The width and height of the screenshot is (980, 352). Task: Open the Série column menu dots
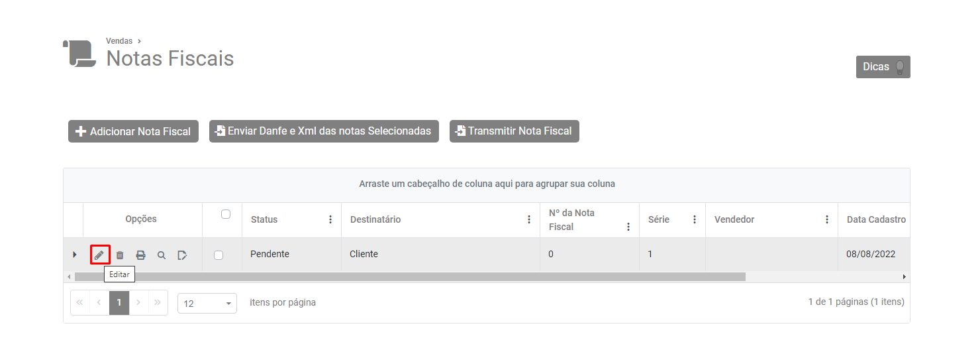pos(695,219)
